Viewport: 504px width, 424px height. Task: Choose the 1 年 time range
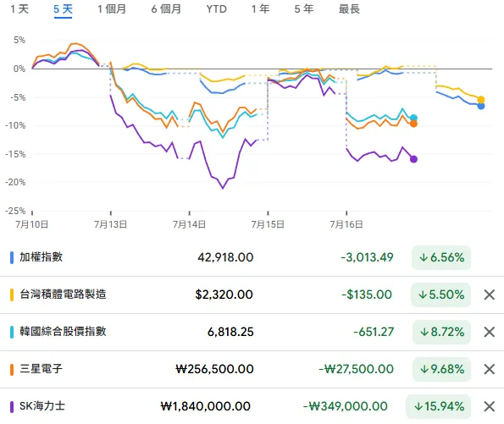[x=260, y=9]
